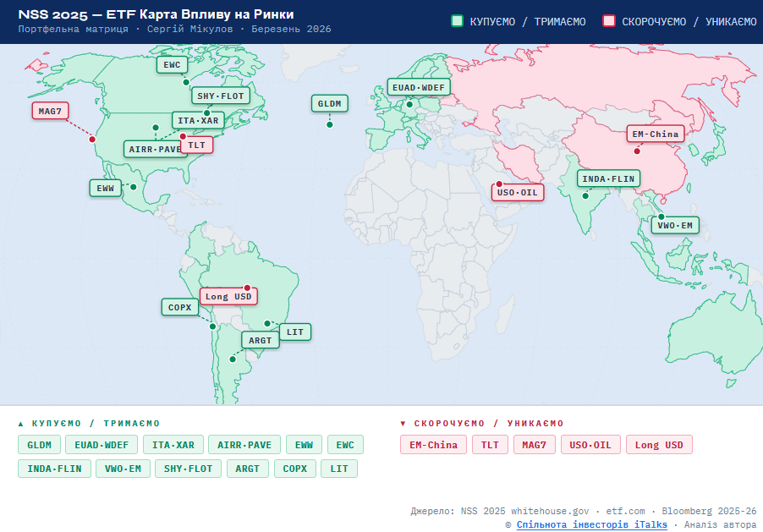Select the EM-China chip in the avoid list
The width and height of the screenshot is (763, 532).
tap(433, 445)
